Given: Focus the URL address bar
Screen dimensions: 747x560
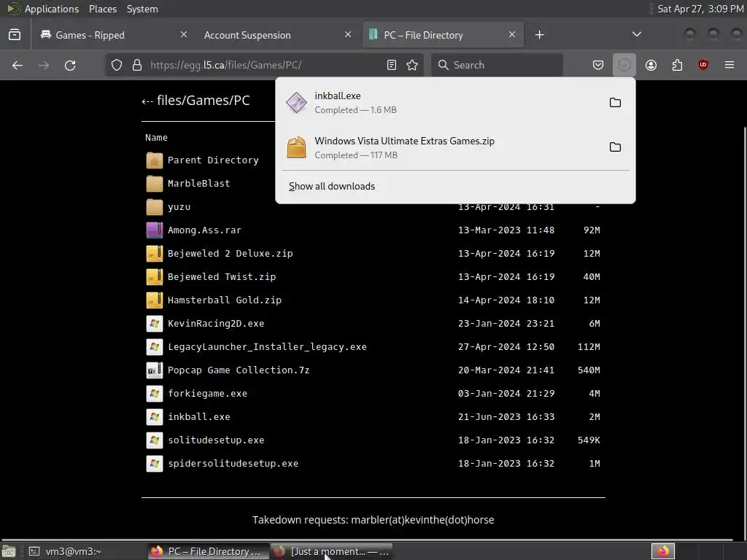Looking at the screenshot, I should (264, 65).
